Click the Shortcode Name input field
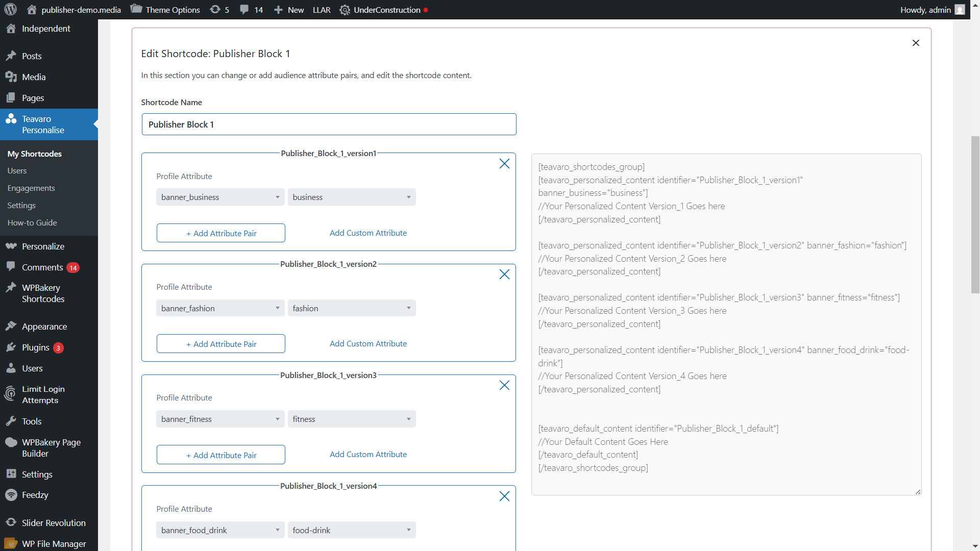Screen dimensions: 980x551 point(329,124)
